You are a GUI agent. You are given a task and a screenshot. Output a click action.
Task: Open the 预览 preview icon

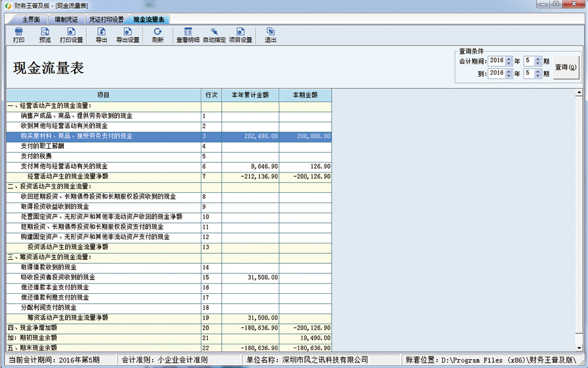click(45, 35)
